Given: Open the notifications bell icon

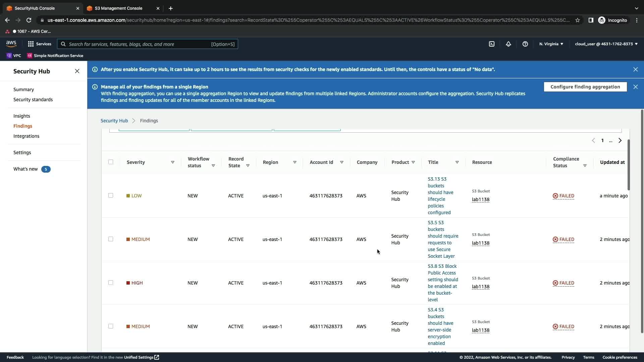Looking at the screenshot, I should click(508, 44).
